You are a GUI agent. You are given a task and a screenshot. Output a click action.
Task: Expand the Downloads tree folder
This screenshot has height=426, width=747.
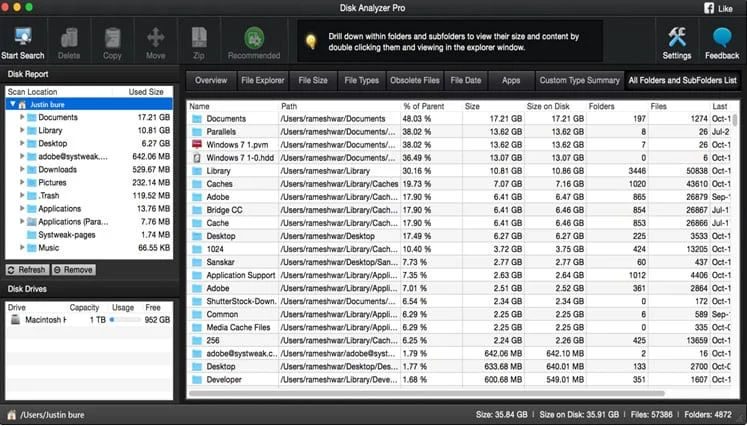(x=22, y=169)
